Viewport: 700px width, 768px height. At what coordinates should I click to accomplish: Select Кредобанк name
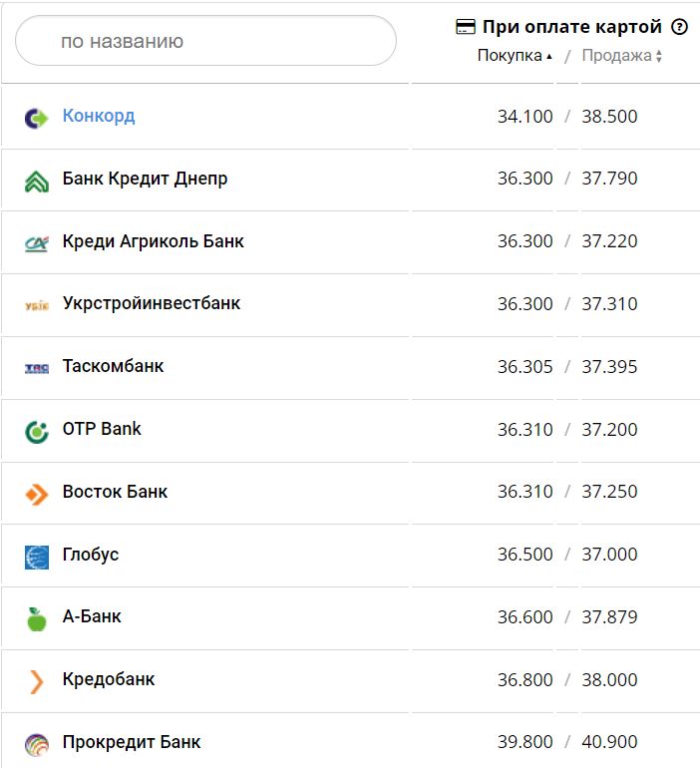tap(109, 679)
